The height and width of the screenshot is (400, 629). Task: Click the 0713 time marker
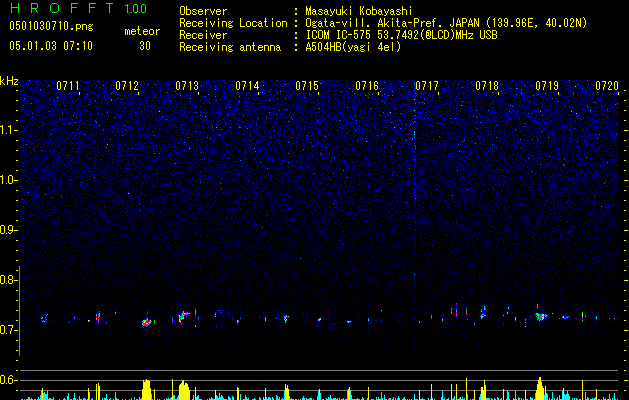coord(187,86)
